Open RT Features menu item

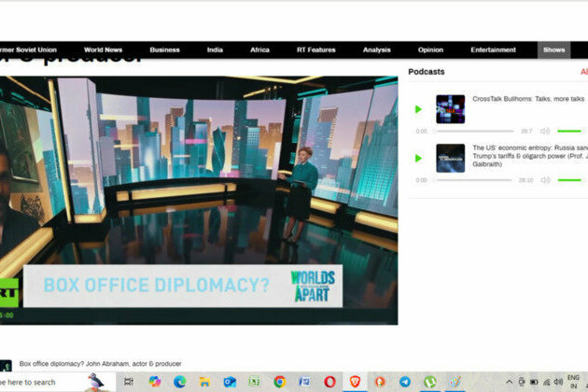316,49
